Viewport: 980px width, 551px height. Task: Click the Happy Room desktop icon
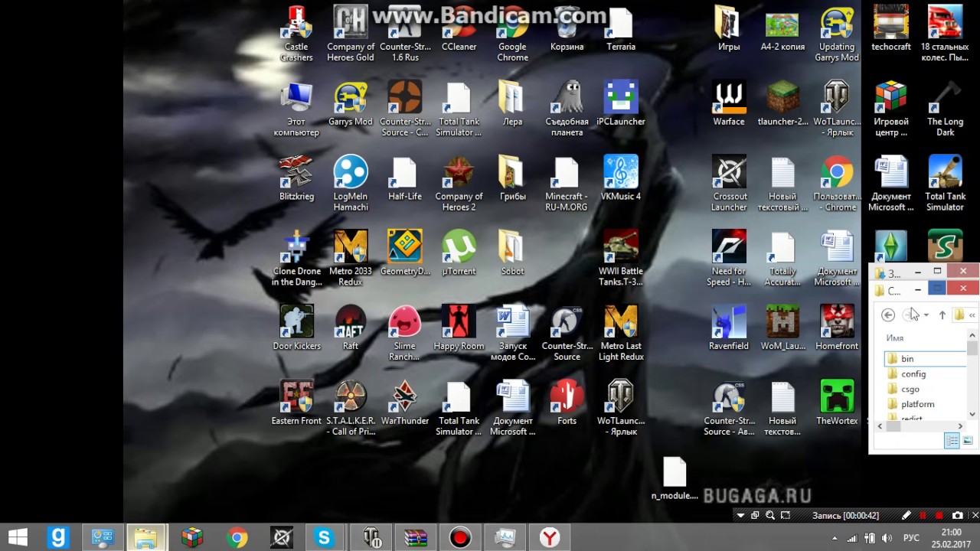click(x=459, y=328)
